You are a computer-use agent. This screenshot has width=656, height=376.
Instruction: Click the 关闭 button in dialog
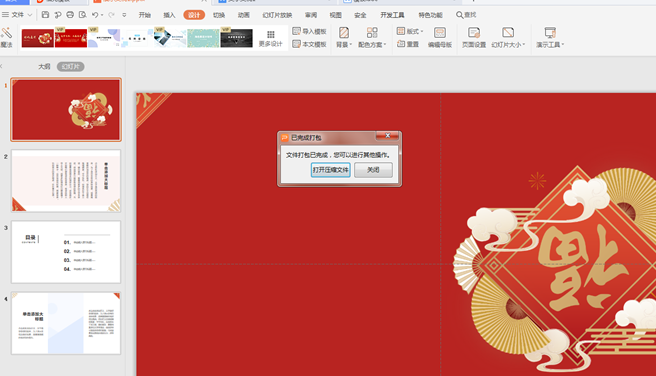click(x=373, y=170)
